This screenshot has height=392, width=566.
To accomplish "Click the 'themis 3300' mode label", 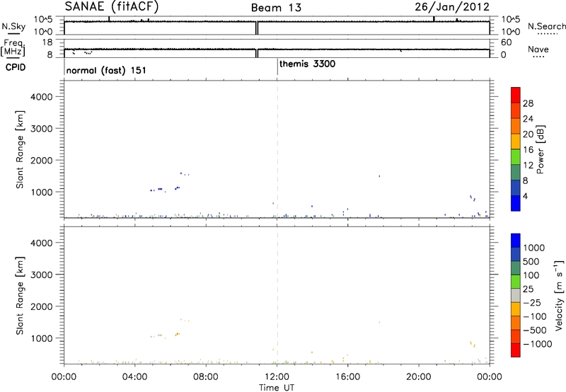I will [x=307, y=64].
